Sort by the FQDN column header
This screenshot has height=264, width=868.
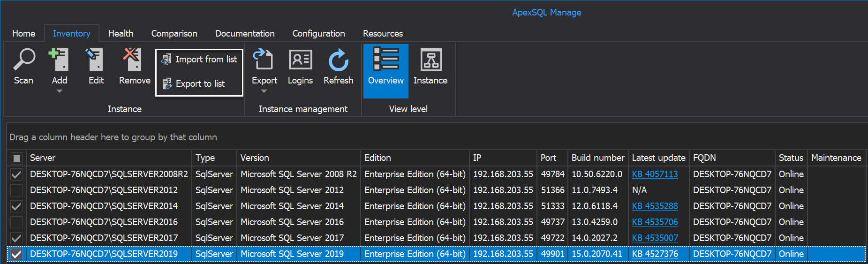pos(732,158)
